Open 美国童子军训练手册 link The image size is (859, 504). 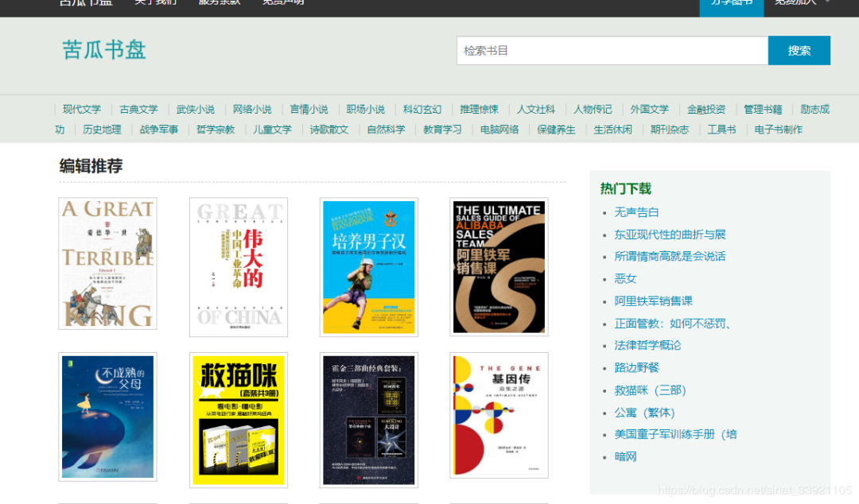pos(675,434)
